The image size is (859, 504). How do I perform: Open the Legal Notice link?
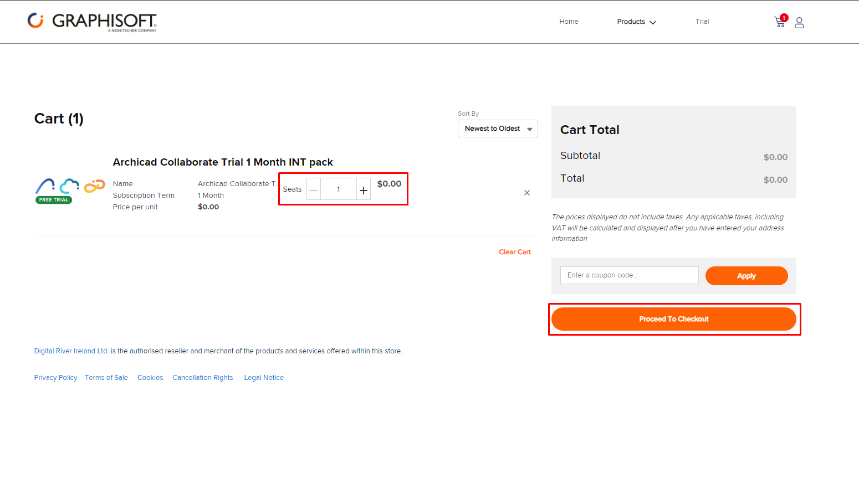264,378
